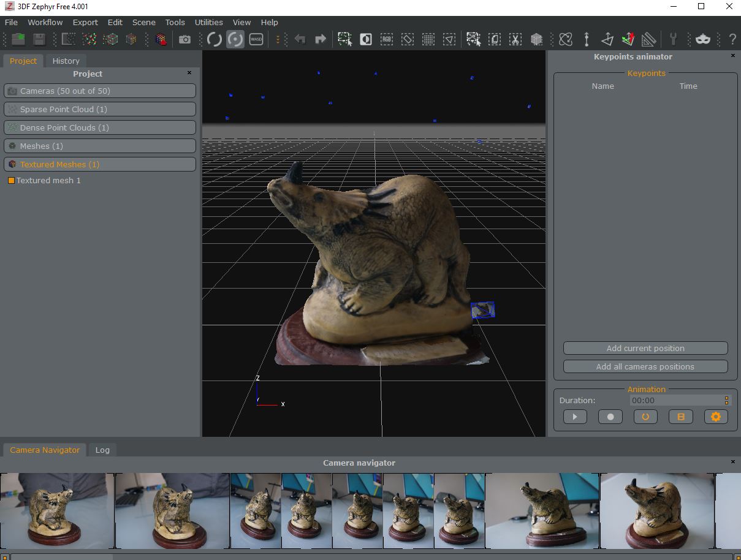Click the undo arrow in toolbar
The image size is (741, 560).
[300, 40]
